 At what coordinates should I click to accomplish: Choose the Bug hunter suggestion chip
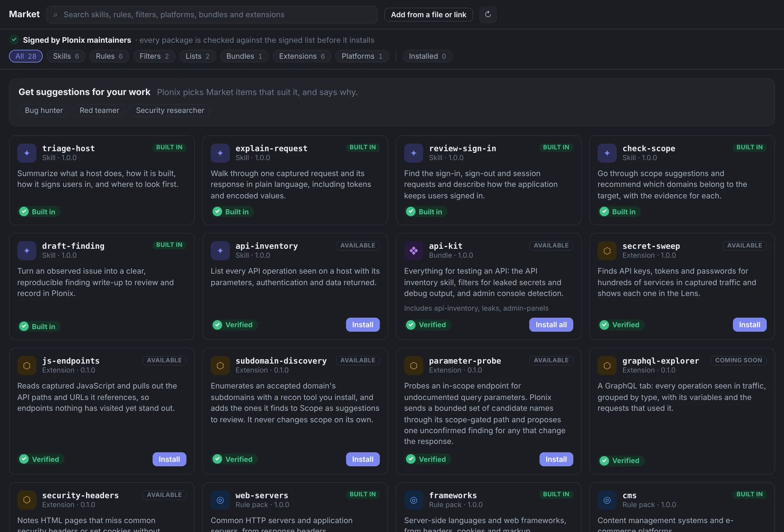click(x=44, y=111)
